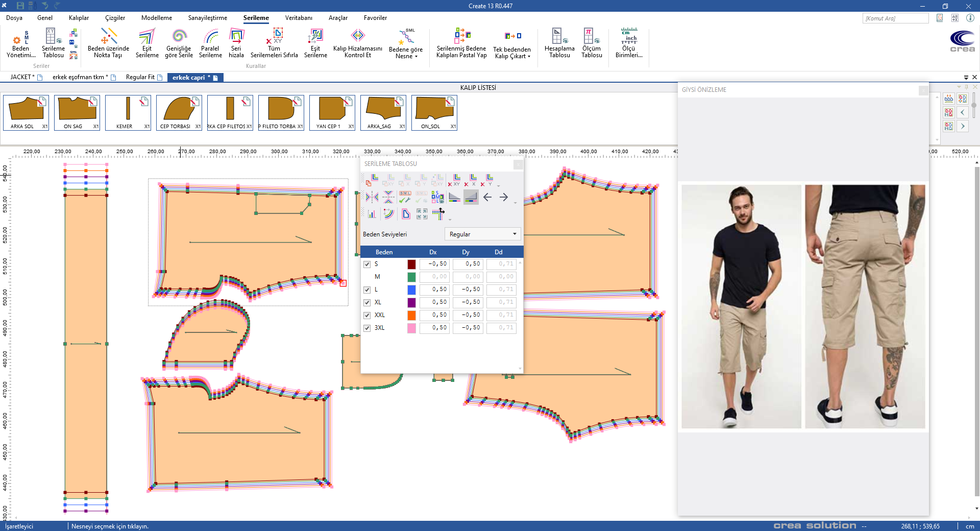This screenshot has height=531, width=980.
Task: Open the Hesaplama Tablosu tool
Action: point(559,43)
